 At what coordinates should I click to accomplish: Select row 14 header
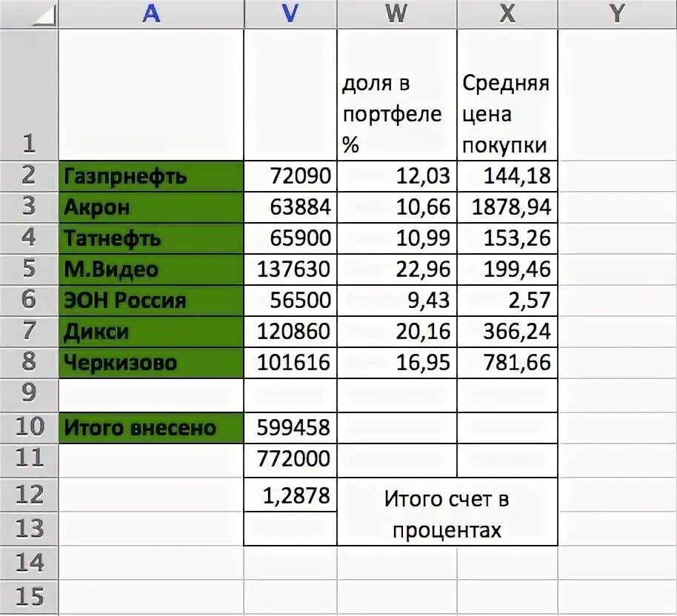[x=29, y=563]
